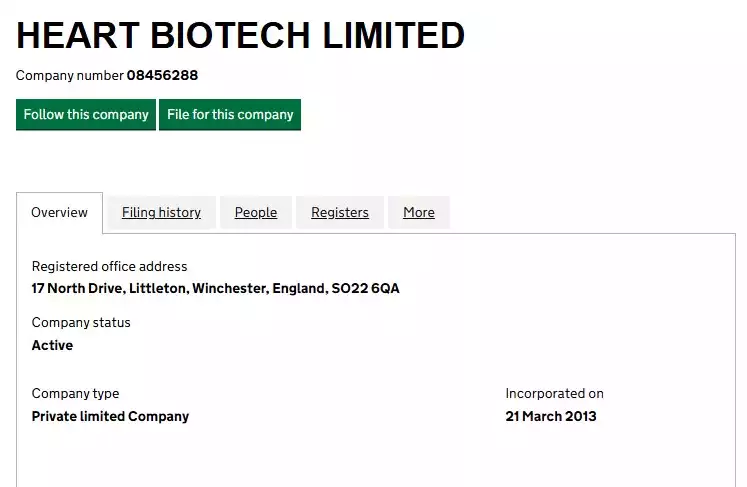Go to the Registers tab
The image size is (747, 487).
(340, 212)
